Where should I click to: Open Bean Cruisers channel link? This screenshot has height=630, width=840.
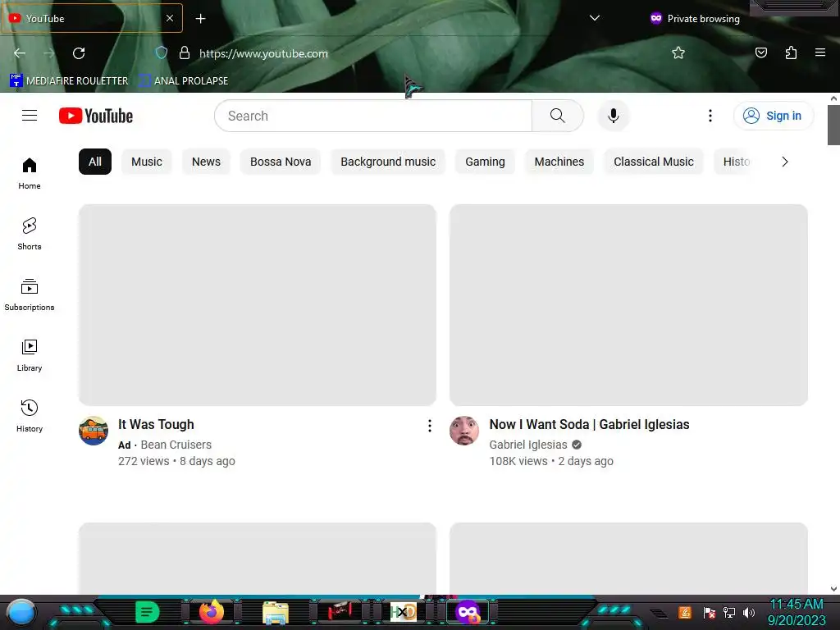tap(176, 445)
